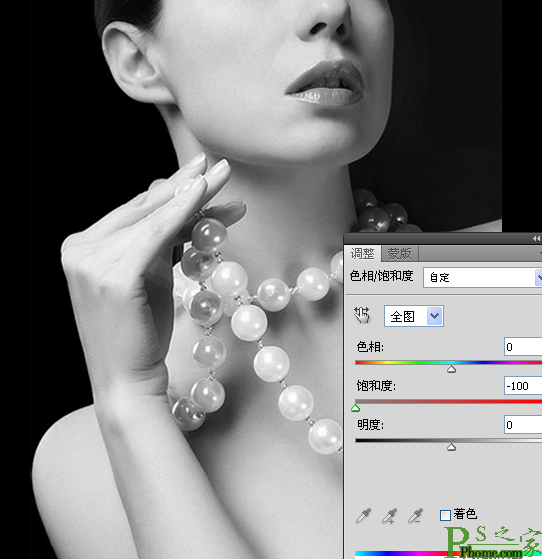Select the on-image adjustment hand tool

point(362,315)
